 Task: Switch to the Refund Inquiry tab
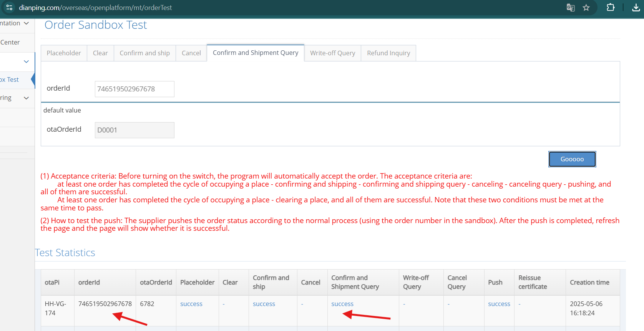click(388, 53)
